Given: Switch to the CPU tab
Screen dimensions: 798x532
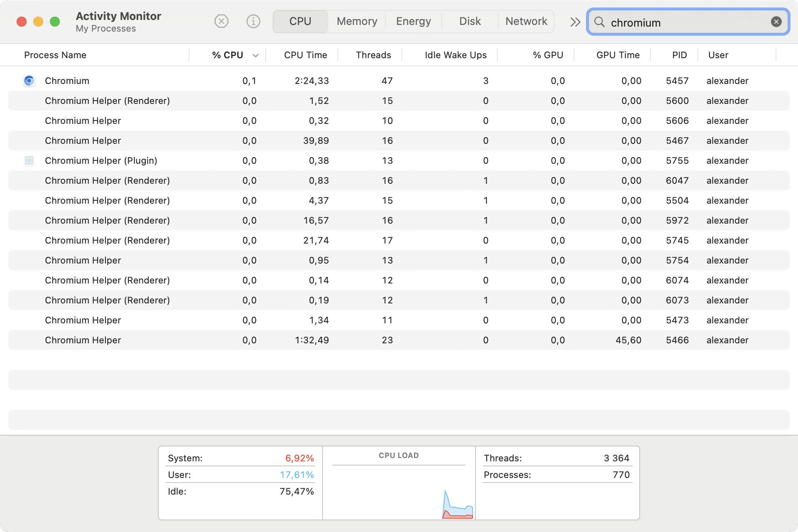Looking at the screenshot, I should (300, 21).
